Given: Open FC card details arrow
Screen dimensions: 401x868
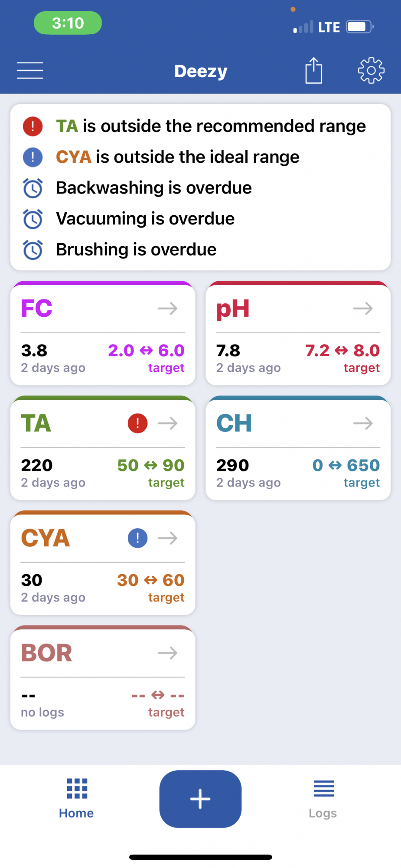Looking at the screenshot, I should (168, 309).
